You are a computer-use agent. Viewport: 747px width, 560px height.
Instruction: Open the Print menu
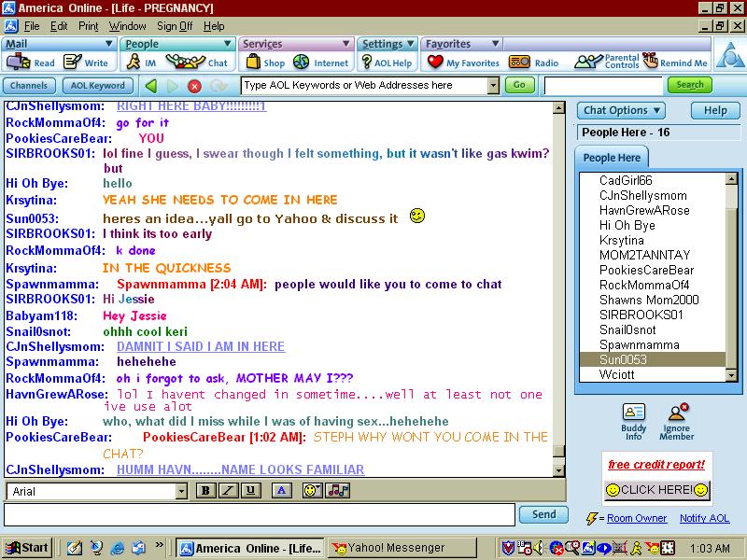(x=89, y=26)
